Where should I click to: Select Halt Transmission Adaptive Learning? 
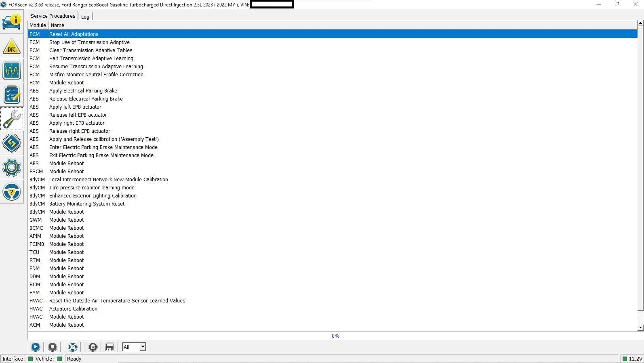pyautogui.click(x=333, y=58)
